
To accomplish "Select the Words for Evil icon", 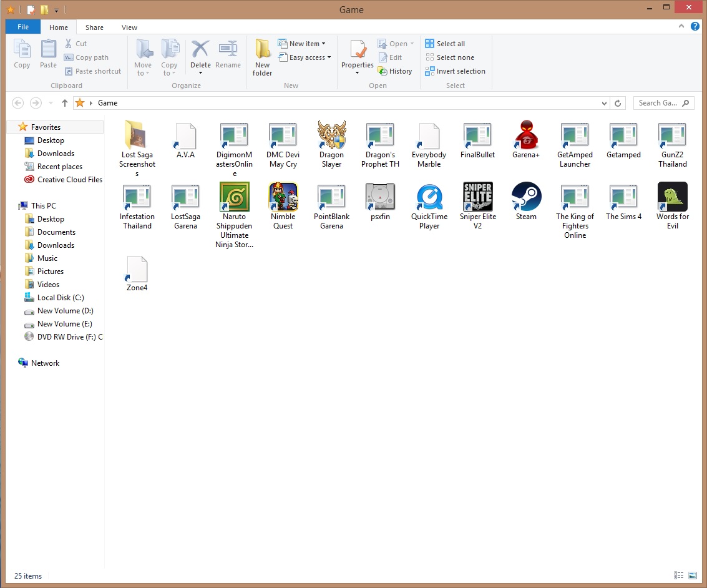I will 672,197.
